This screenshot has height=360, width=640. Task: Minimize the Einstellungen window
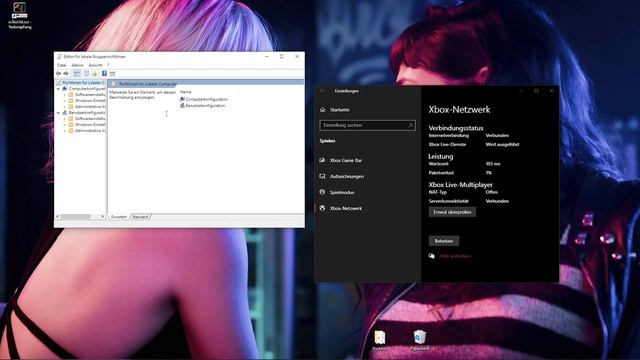click(521, 91)
